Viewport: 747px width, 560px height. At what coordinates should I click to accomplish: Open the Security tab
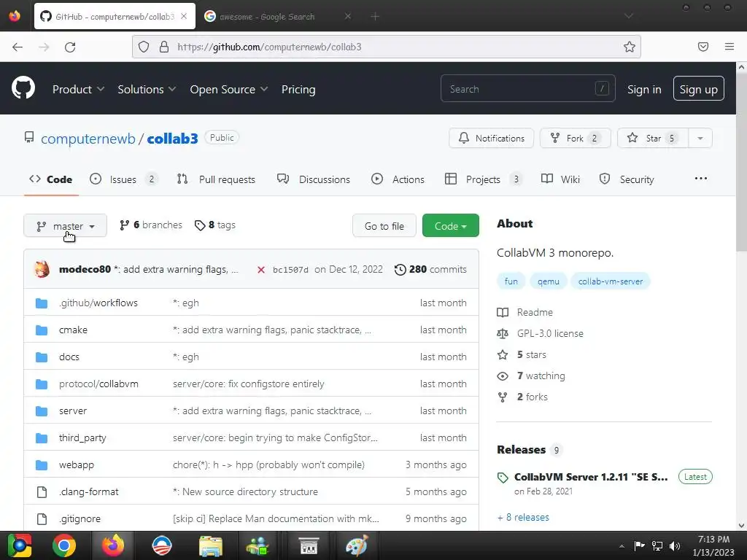click(627, 179)
